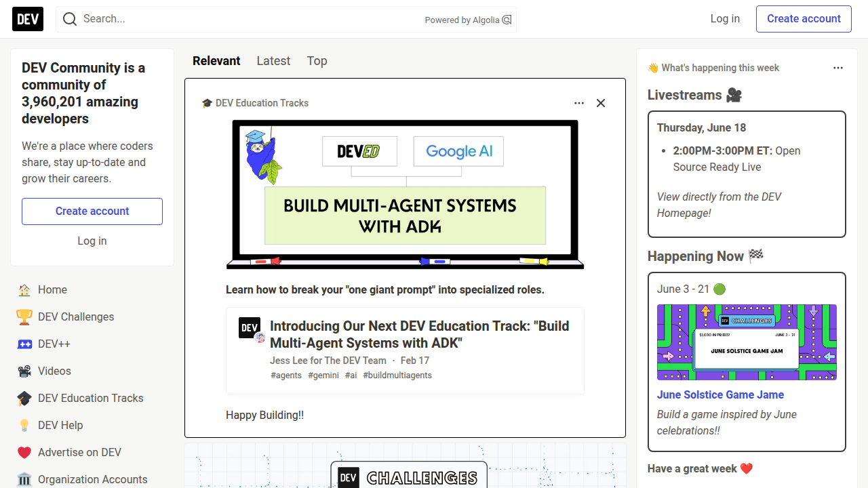The width and height of the screenshot is (868, 488).
Task: Switch to the Top feed tab
Action: point(317,61)
